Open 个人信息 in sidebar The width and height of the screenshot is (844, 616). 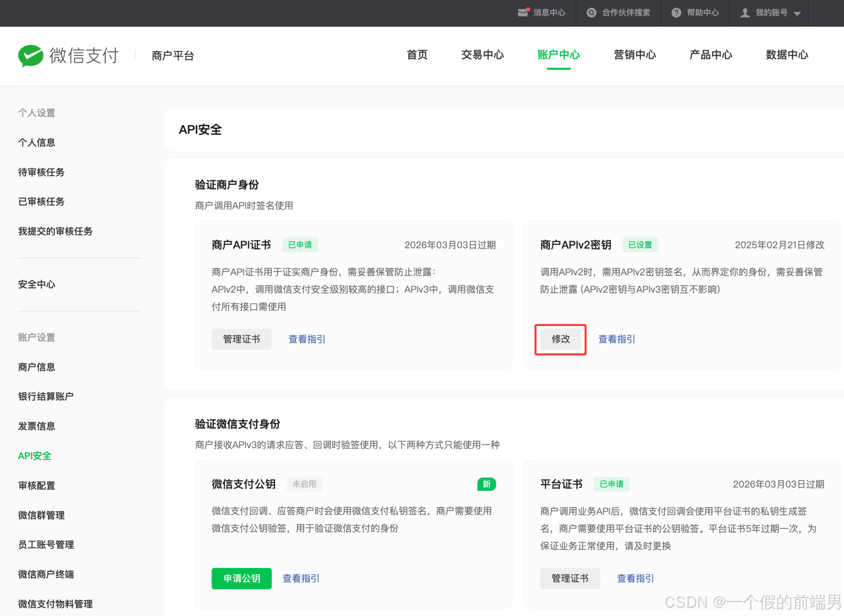coord(36,142)
